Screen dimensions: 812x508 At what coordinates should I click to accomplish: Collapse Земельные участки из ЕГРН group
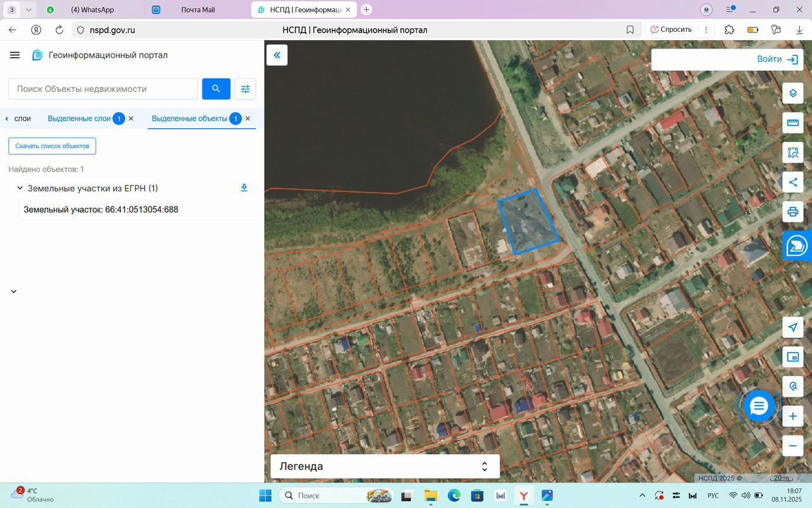click(x=20, y=188)
